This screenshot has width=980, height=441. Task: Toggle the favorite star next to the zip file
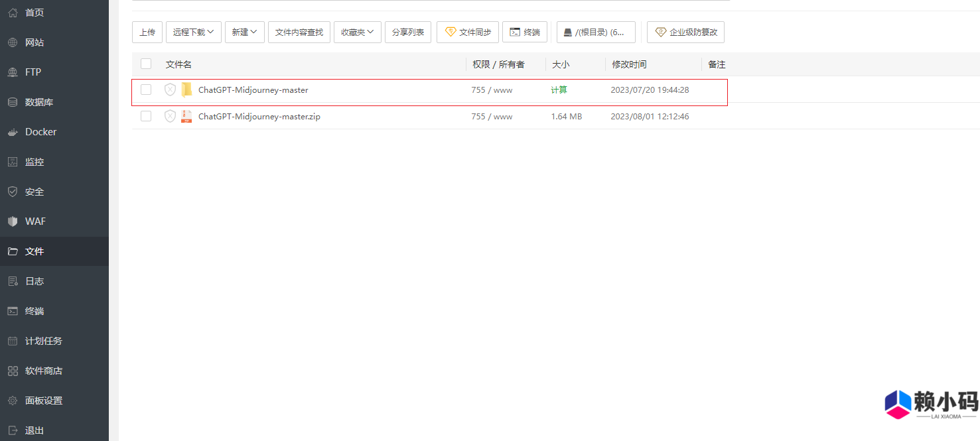pos(169,115)
